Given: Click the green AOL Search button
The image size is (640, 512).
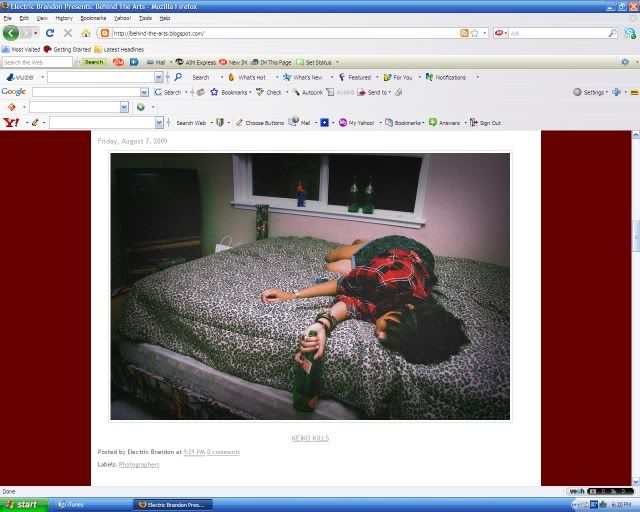Looking at the screenshot, I should [94, 62].
